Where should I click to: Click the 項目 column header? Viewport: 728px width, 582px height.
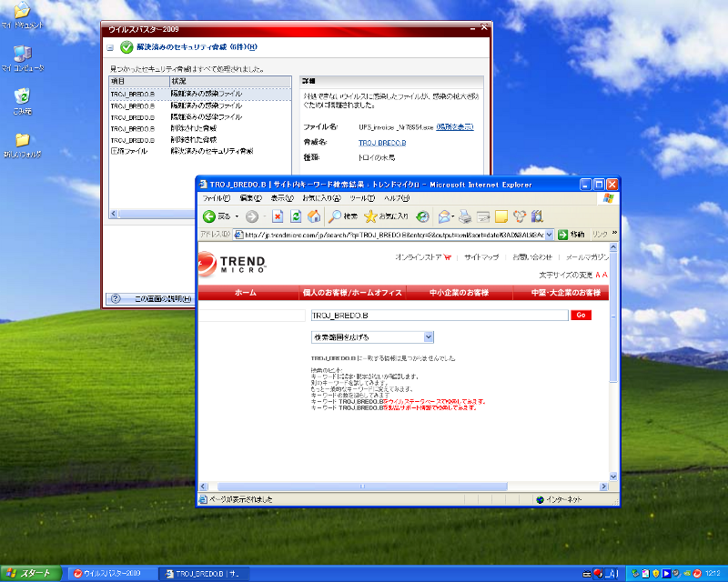[139, 81]
